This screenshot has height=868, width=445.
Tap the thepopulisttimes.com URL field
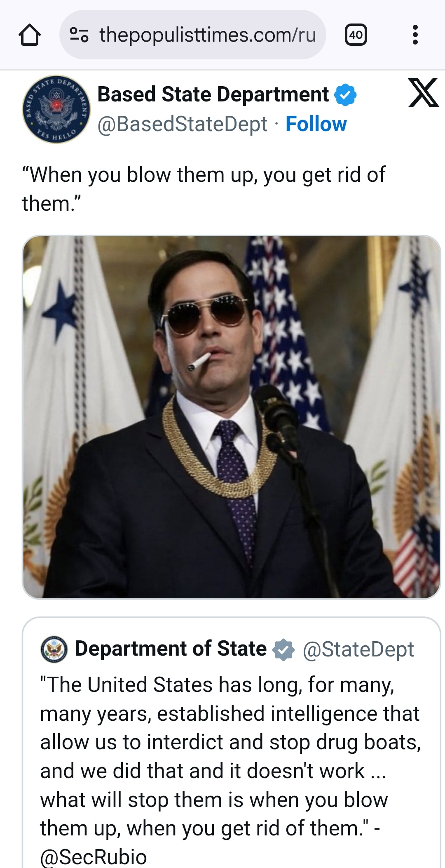207,35
